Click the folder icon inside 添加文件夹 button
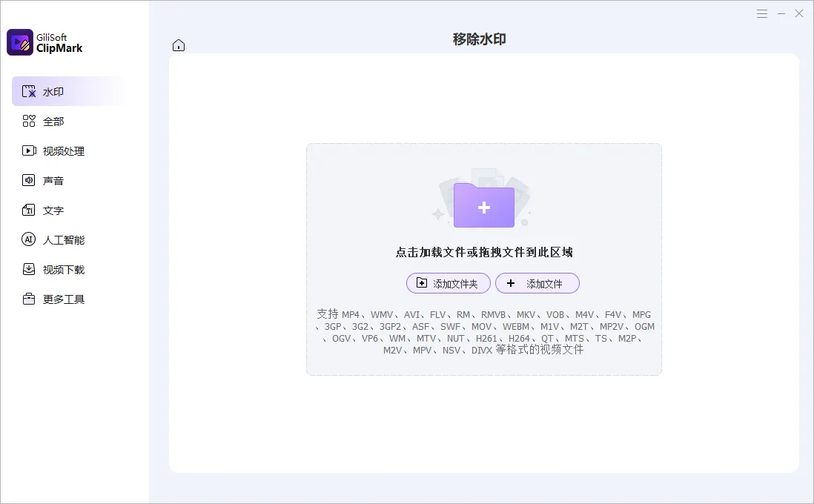This screenshot has height=504, width=814. pos(422,283)
